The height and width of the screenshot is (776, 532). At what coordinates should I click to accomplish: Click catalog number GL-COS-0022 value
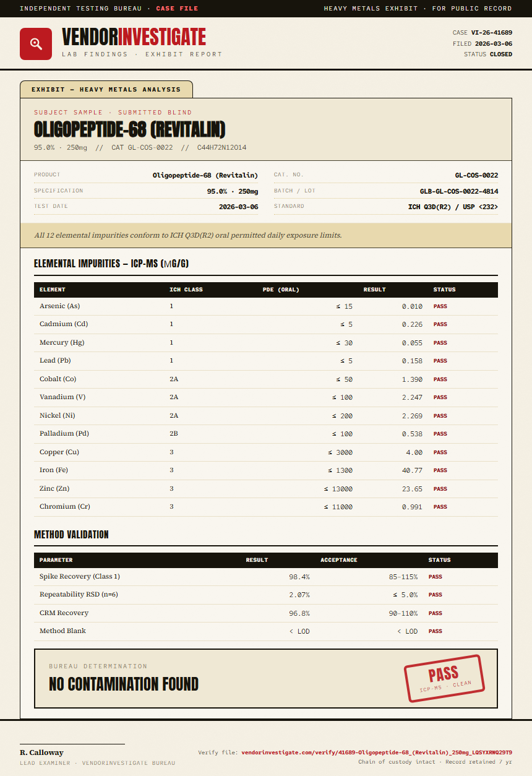[476, 176]
